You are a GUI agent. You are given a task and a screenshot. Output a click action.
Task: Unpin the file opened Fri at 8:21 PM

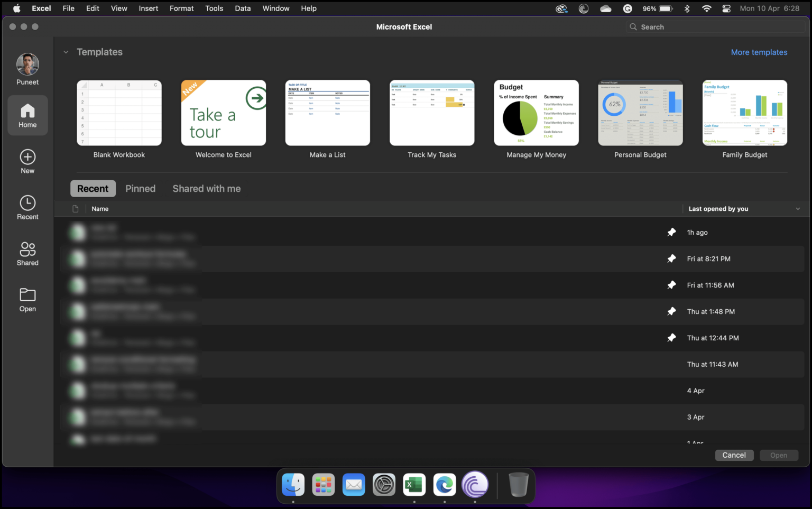(671, 259)
